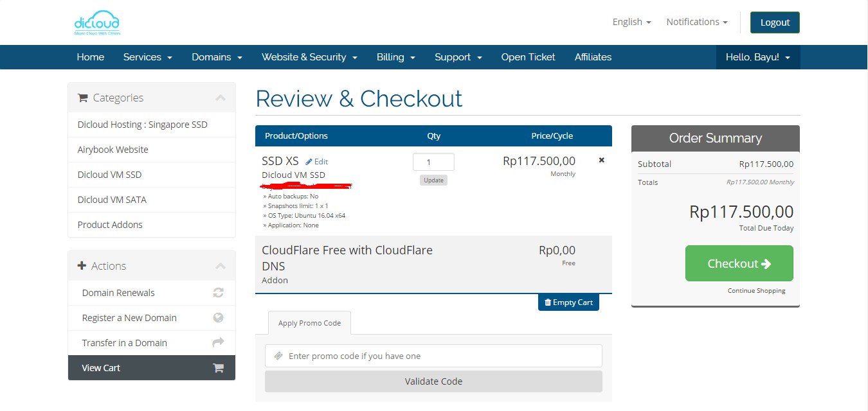Open the English language dropdown
The image size is (868, 411).
(631, 22)
